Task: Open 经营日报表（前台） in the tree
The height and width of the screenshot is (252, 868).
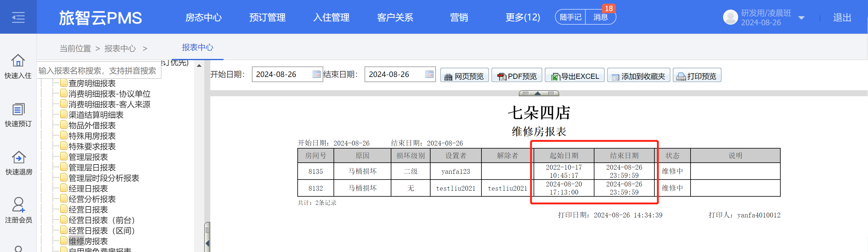Action: click(x=102, y=220)
